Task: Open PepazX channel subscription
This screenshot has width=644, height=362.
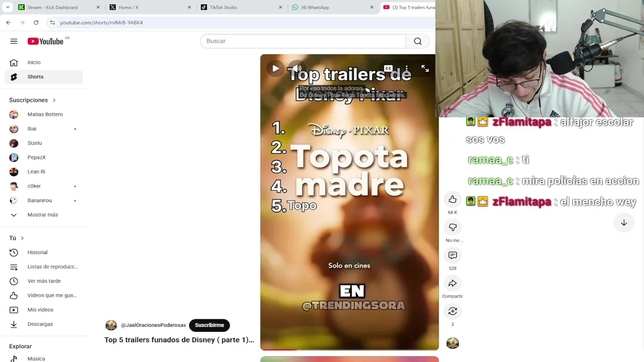Action: [x=44, y=157]
